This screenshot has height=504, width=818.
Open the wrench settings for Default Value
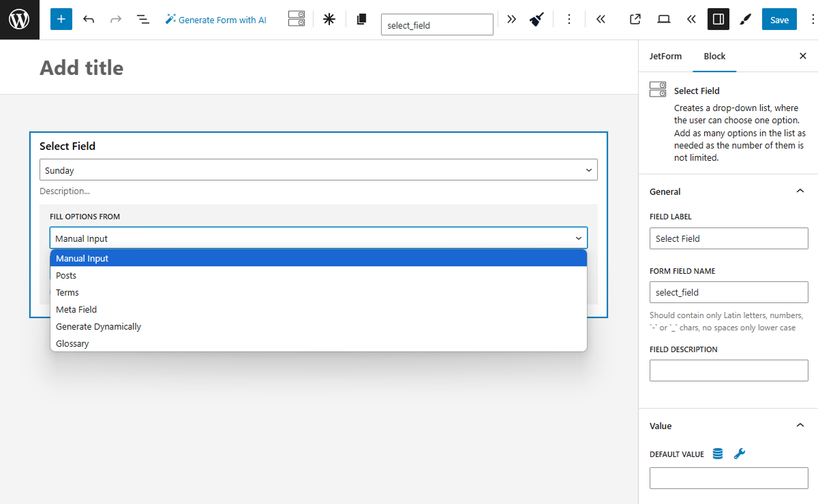pyautogui.click(x=740, y=454)
